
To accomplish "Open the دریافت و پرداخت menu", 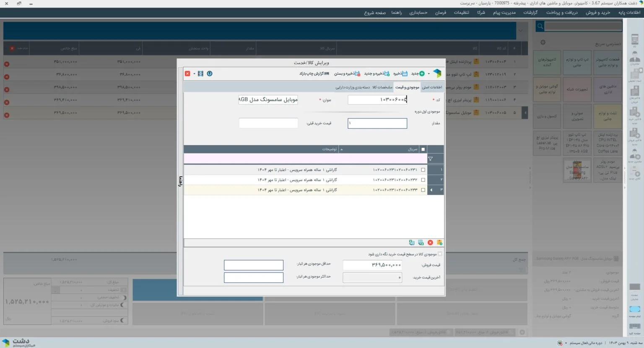I will [562, 13].
